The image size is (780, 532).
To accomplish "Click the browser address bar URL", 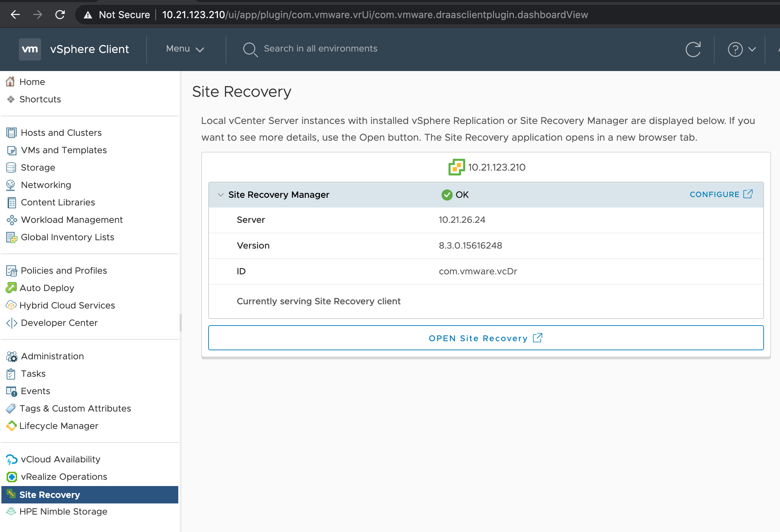I will (x=375, y=15).
